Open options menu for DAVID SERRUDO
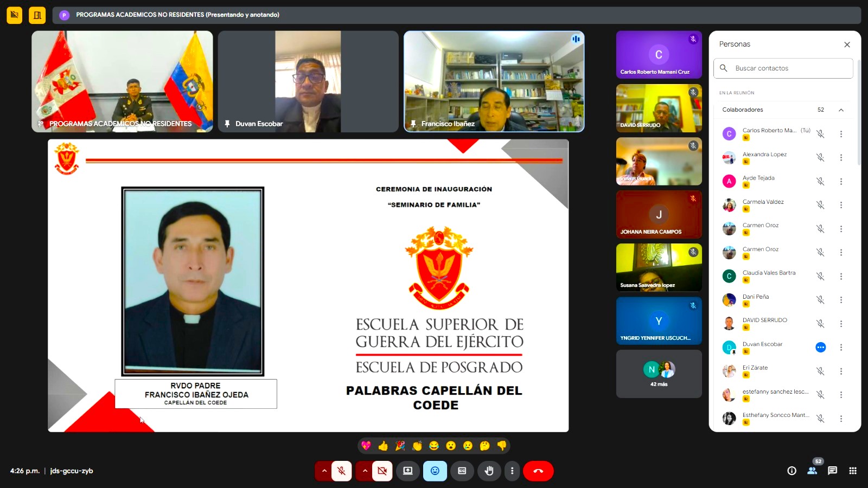The image size is (868, 488). pos(841,324)
